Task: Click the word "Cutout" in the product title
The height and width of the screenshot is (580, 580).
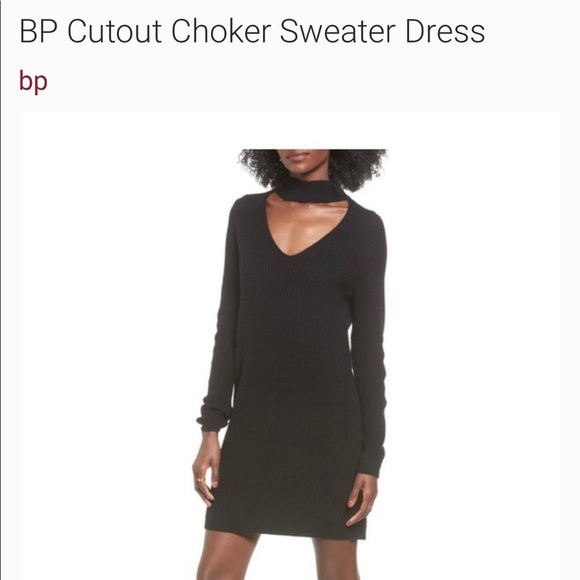Action: pos(114,31)
